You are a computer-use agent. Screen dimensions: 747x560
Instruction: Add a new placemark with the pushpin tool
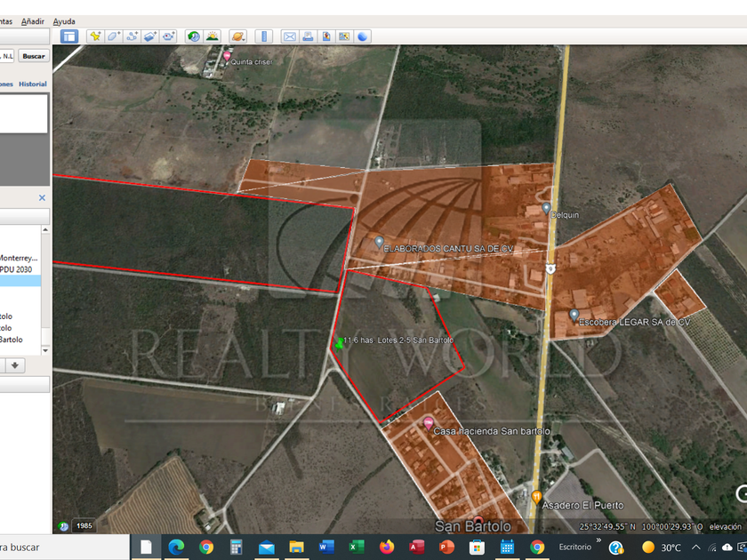click(x=94, y=36)
